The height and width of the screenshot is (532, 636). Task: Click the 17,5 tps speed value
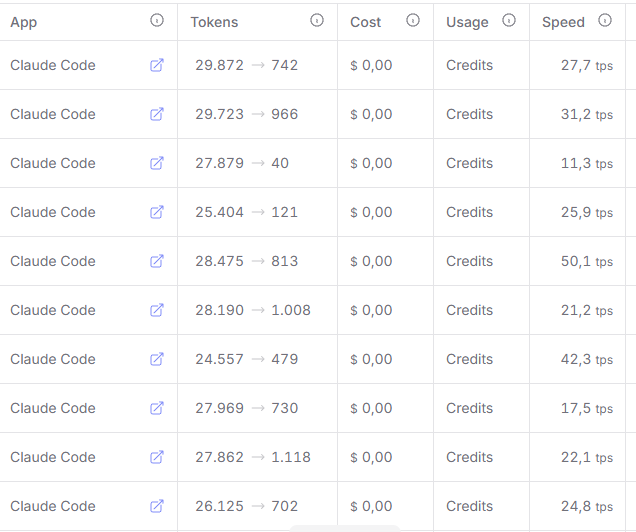coord(587,408)
